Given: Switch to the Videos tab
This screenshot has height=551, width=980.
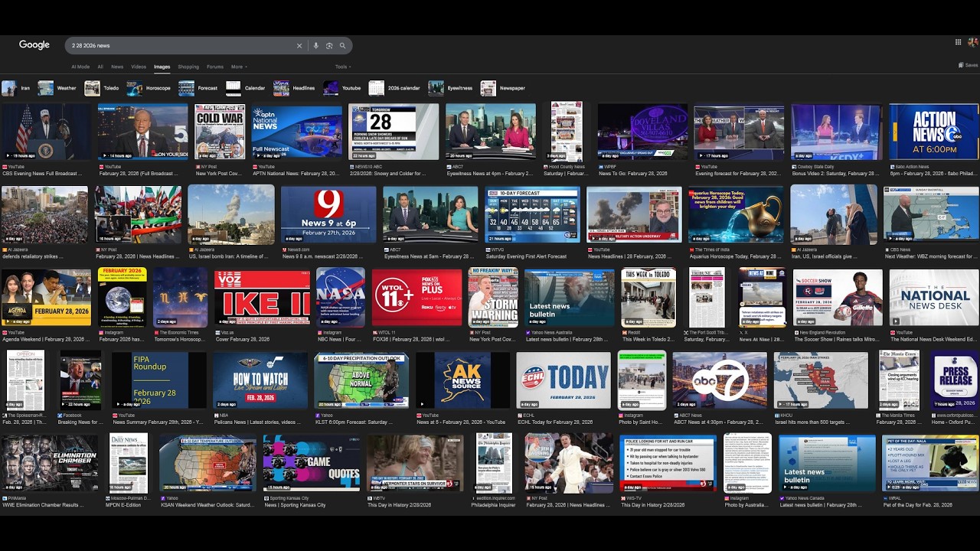Looking at the screenshot, I should [x=139, y=67].
